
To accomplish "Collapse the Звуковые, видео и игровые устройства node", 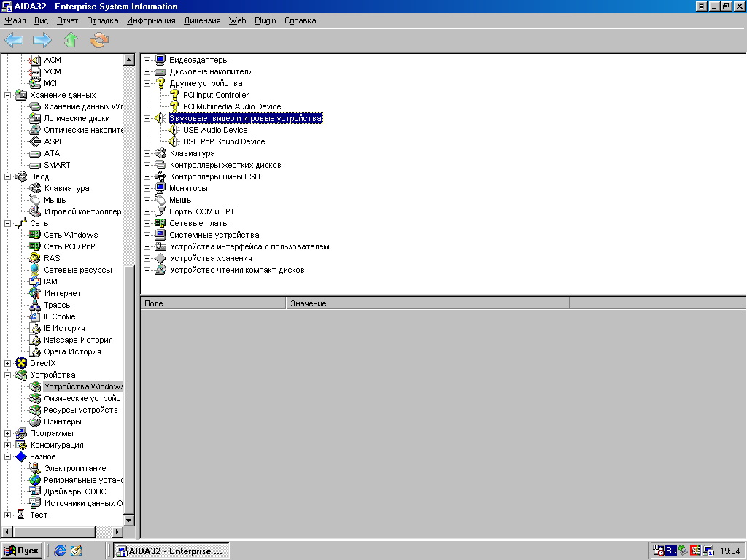I will 147,119.
